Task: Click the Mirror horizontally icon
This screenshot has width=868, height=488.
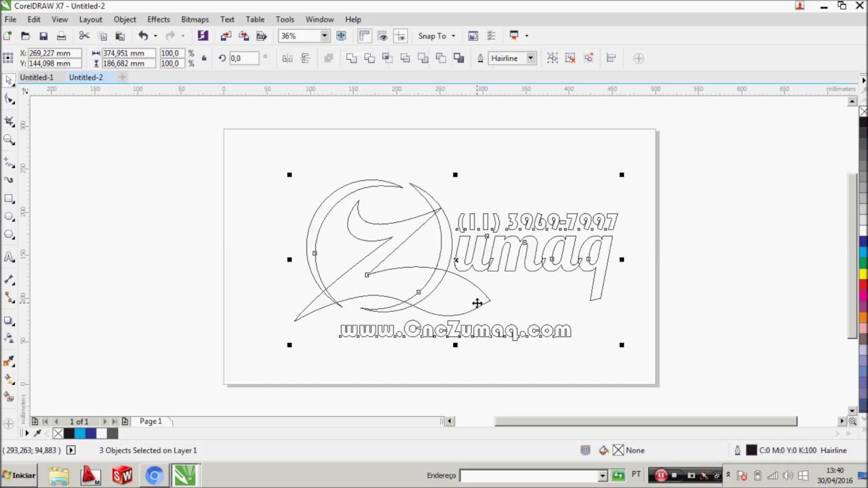Action: [288, 58]
